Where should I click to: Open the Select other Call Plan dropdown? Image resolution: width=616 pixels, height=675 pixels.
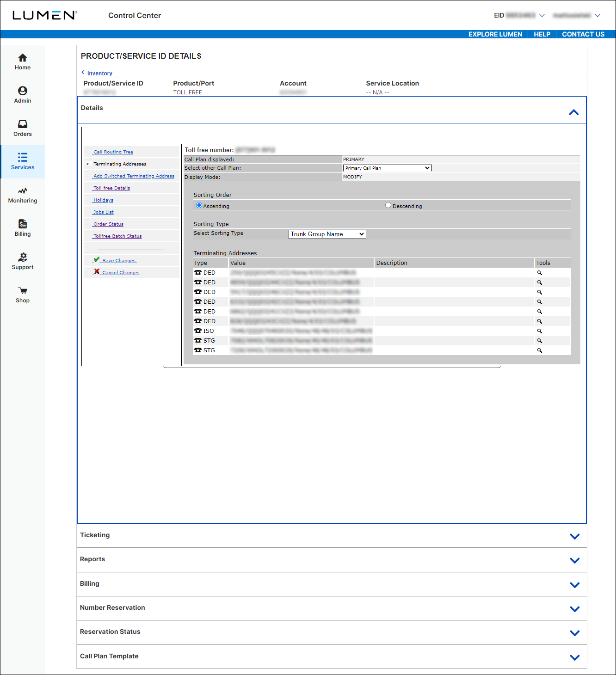(387, 168)
